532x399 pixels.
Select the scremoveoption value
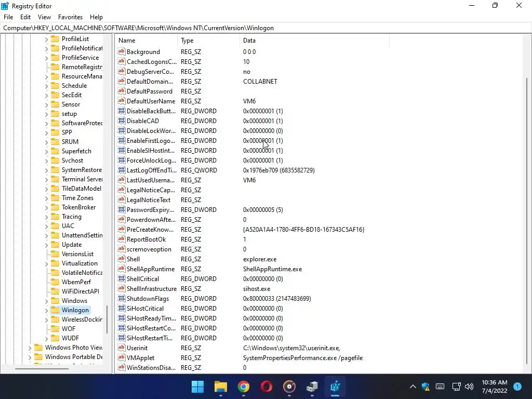(x=149, y=249)
